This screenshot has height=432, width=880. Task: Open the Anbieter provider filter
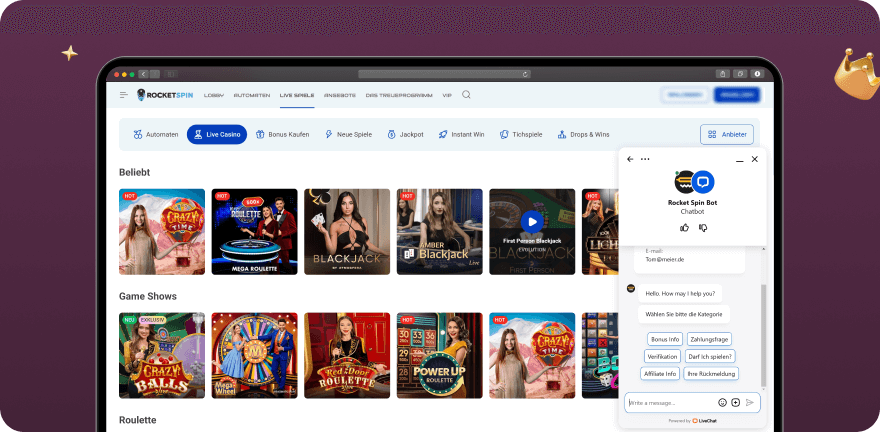click(727, 134)
